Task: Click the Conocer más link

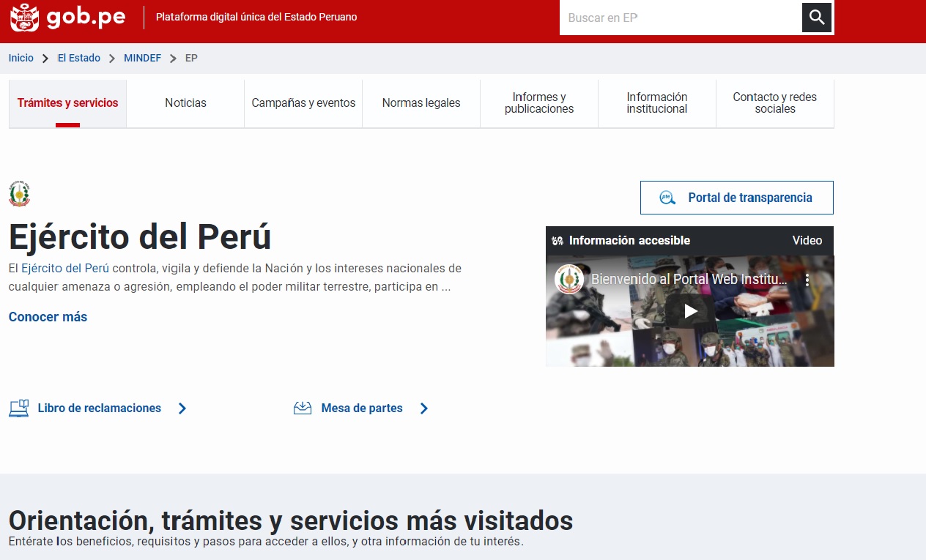Action: tap(48, 317)
